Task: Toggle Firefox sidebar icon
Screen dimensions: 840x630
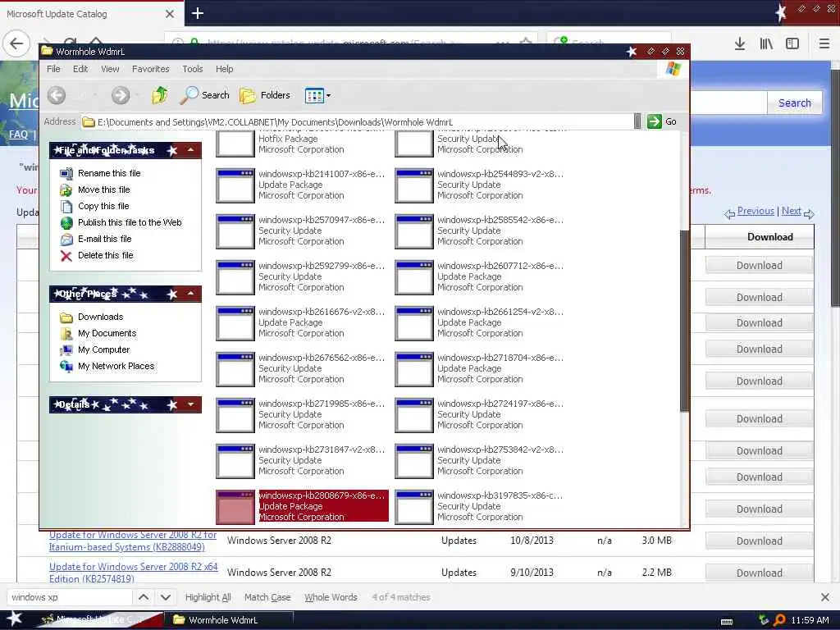Action: click(x=792, y=44)
